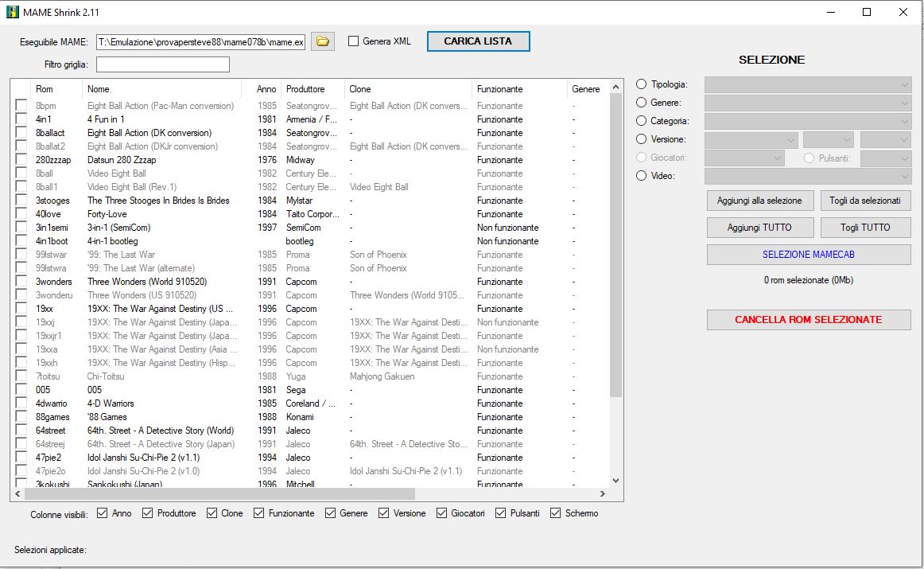
Task: Click the Funzionante column header
Action: (x=519, y=89)
